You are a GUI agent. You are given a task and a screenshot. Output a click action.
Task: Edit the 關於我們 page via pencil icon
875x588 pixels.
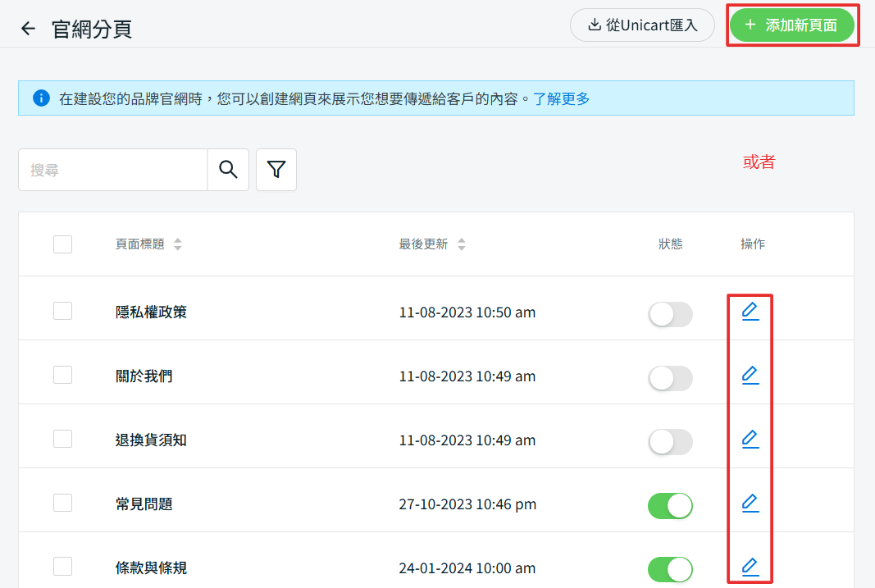click(x=750, y=376)
